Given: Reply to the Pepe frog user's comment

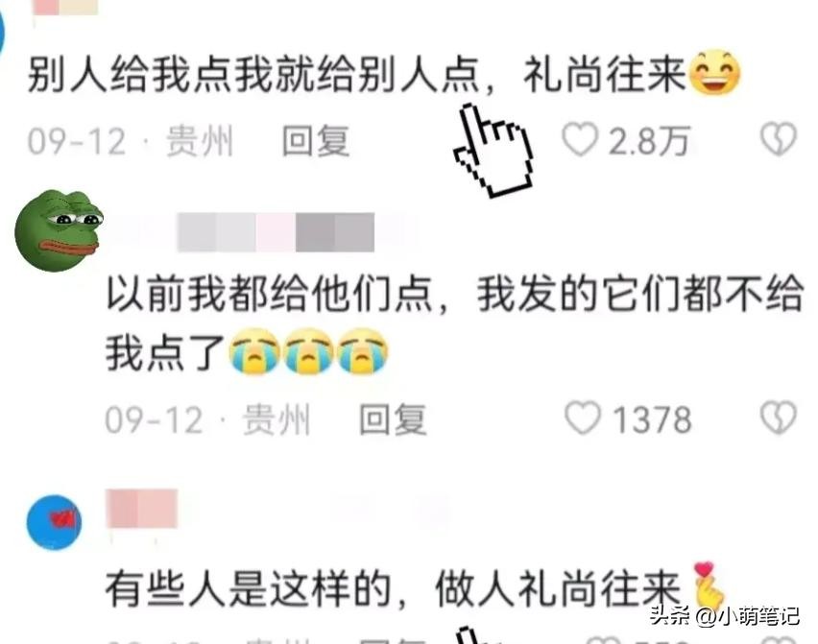Looking at the screenshot, I should (393, 419).
